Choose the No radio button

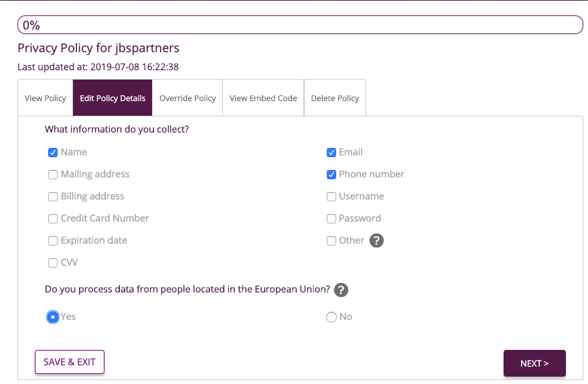tap(332, 317)
